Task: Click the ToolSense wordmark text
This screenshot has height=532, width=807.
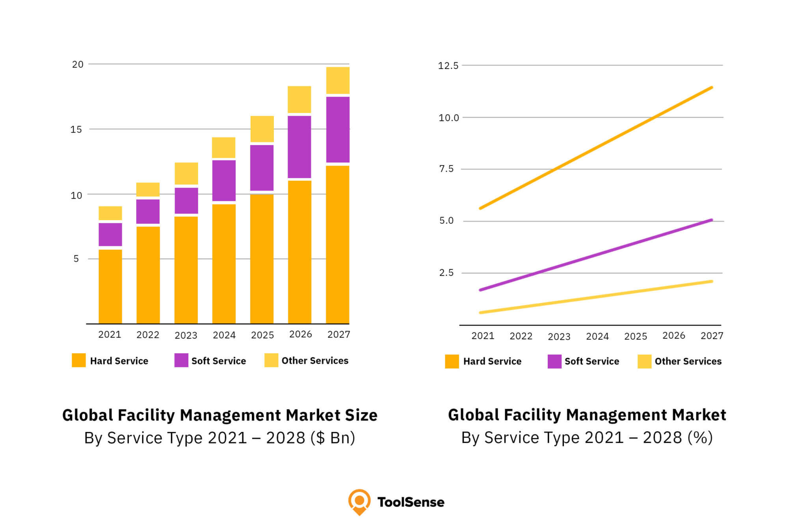Action: 411,502
